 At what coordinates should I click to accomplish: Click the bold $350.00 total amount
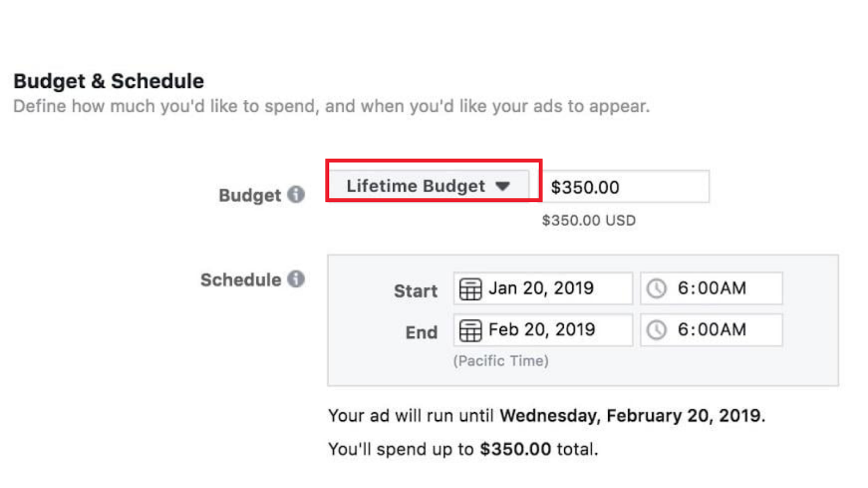pyautogui.click(x=514, y=448)
